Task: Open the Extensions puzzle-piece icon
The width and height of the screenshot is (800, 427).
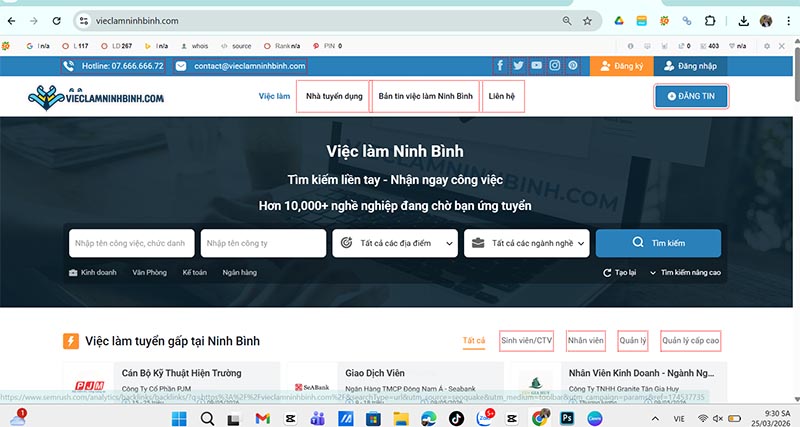Action: (710, 21)
